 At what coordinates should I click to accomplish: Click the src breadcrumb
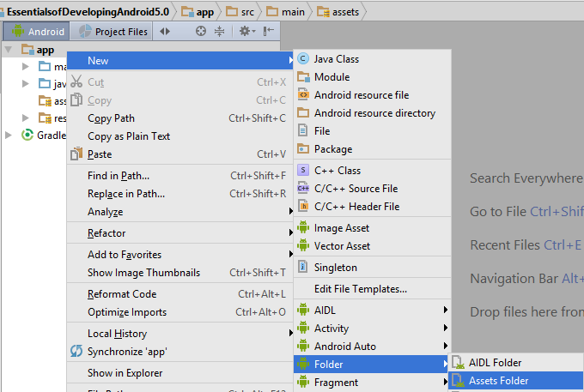click(240, 12)
